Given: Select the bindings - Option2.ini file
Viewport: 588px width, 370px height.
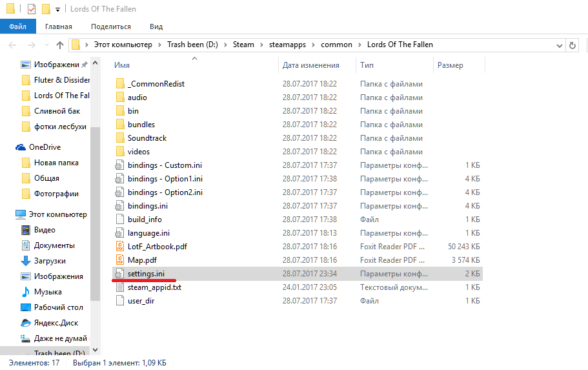Looking at the screenshot, I should tap(165, 192).
